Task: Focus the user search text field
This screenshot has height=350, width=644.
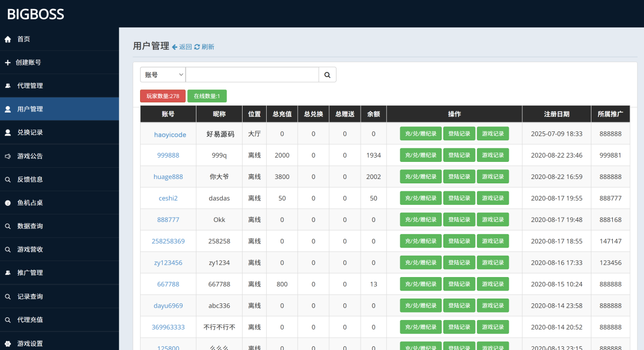Action: pyautogui.click(x=252, y=75)
